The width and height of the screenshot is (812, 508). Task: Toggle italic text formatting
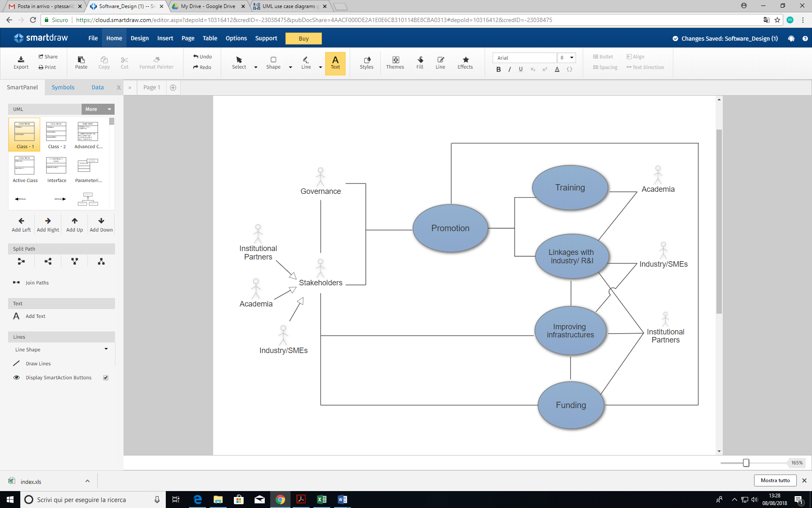[x=510, y=69]
